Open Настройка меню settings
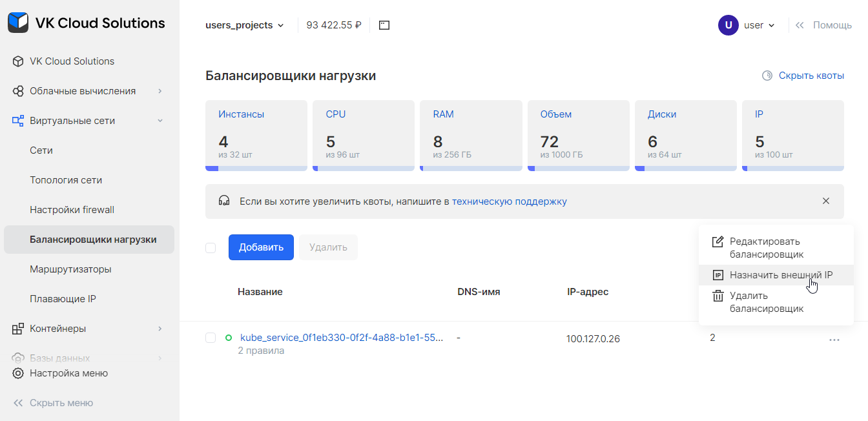This screenshot has height=421, width=868. 68,373
